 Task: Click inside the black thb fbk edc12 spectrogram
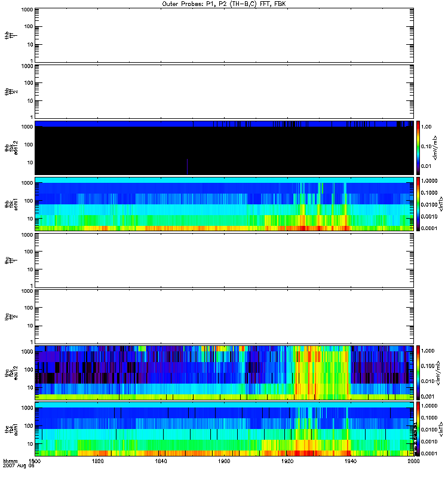pos(224,148)
